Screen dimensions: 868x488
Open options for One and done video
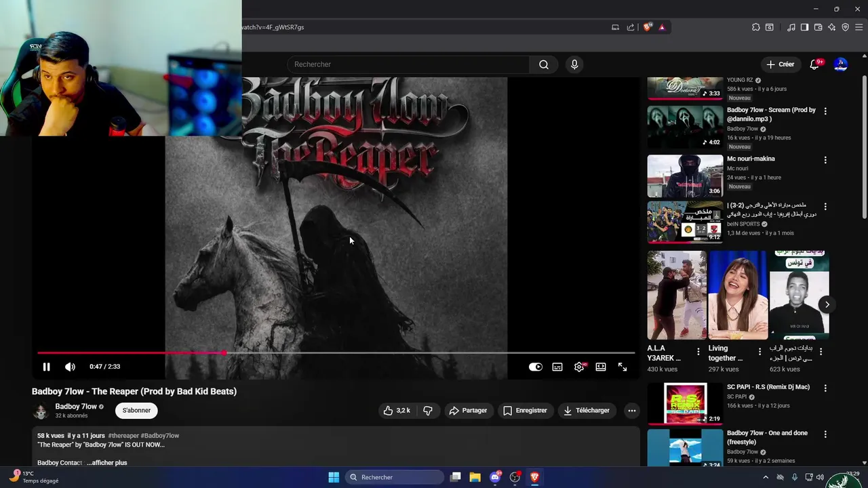point(825,434)
